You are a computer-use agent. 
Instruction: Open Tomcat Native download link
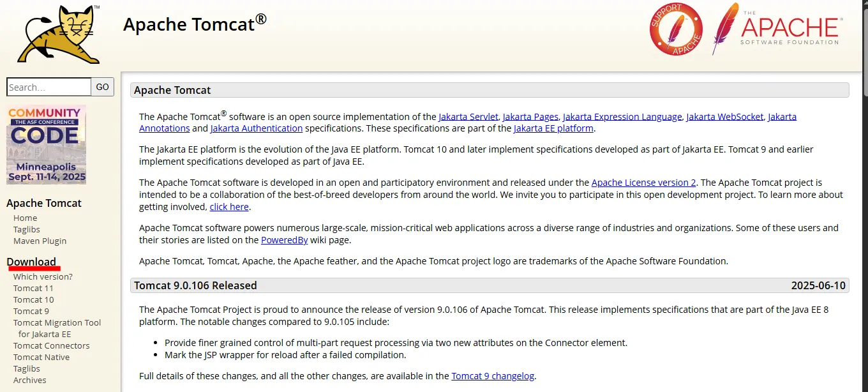41,358
